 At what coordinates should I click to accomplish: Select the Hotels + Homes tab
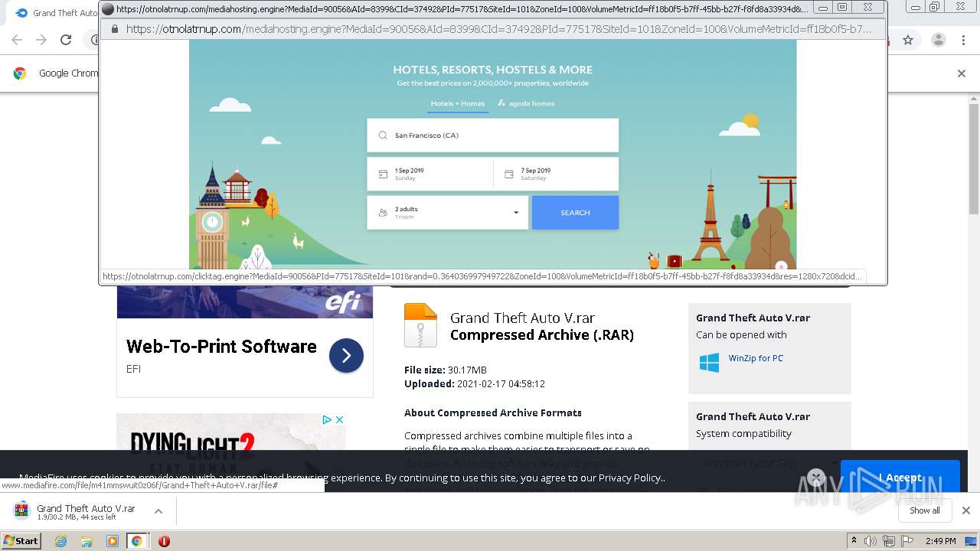coord(458,103)
